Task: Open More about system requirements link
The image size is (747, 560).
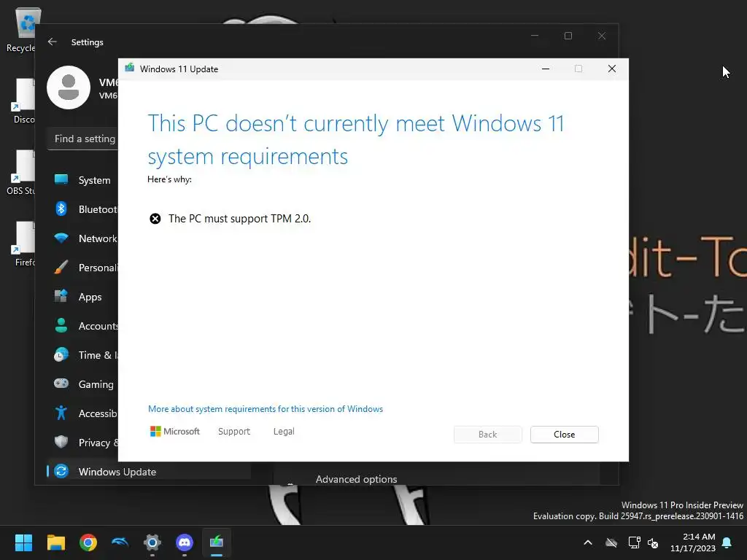Action: tap(266, 409)
